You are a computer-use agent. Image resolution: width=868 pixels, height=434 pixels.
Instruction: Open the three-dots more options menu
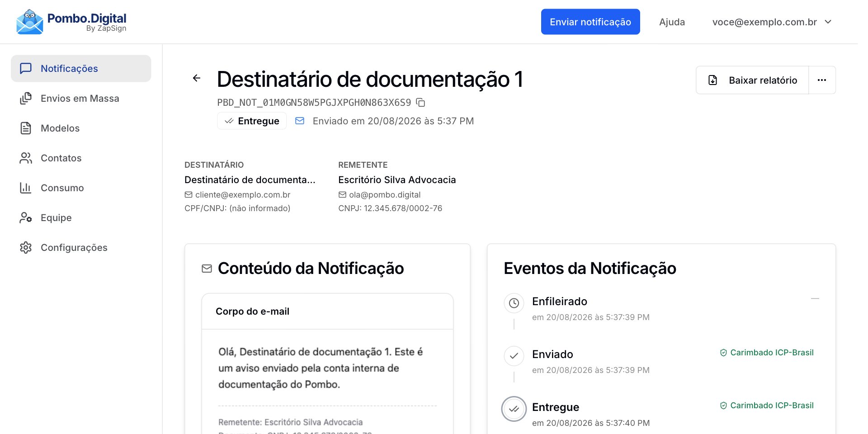822,80
